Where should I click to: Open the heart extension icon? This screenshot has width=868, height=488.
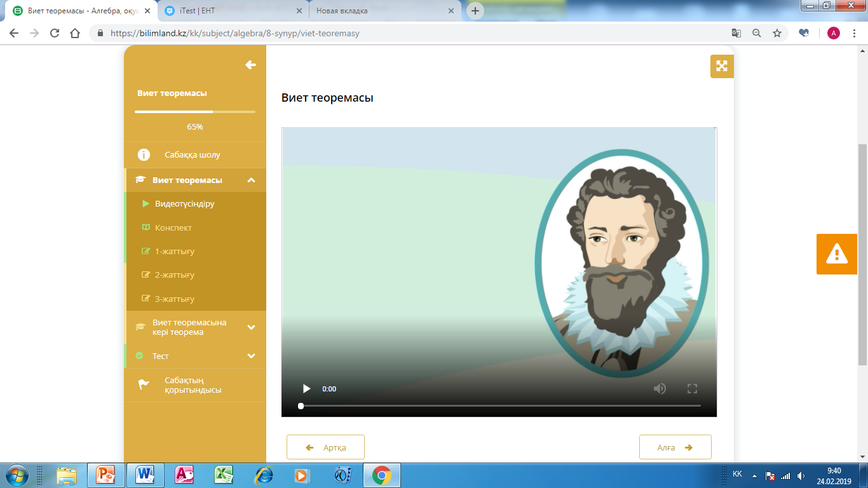pos(804,33)
